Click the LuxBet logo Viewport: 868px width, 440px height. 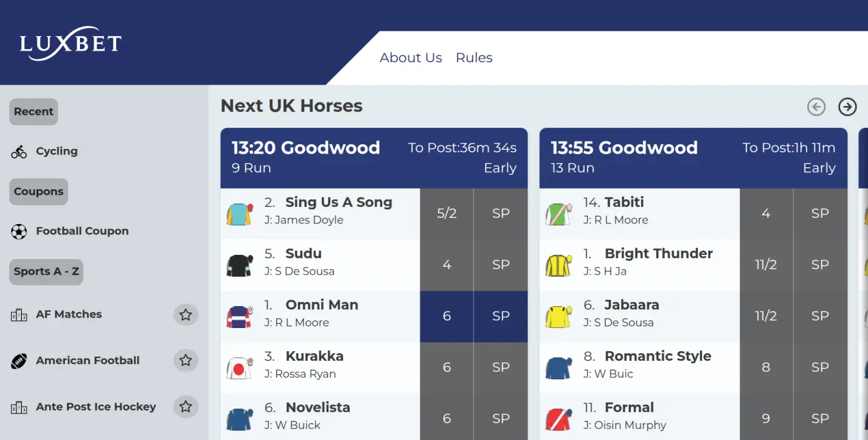click(70, 45)
